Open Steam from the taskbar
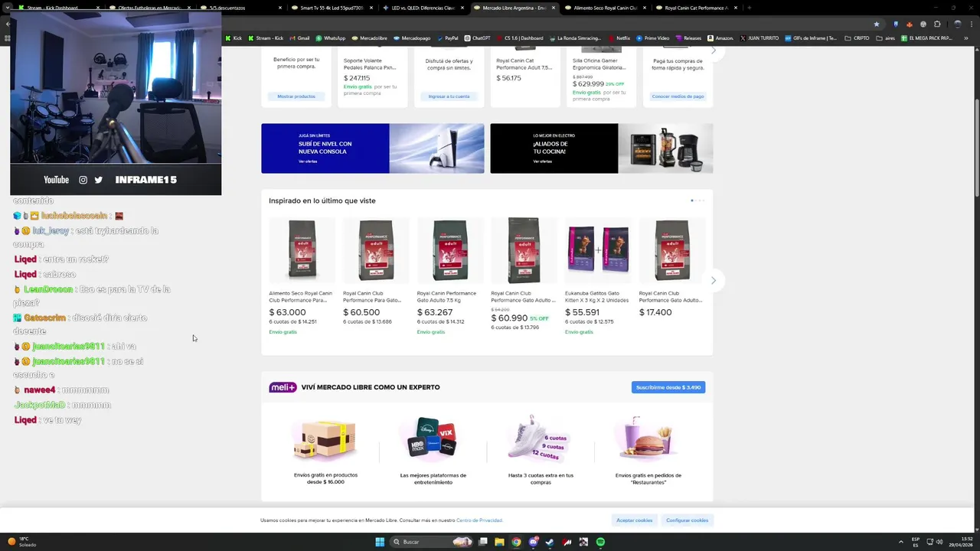 550,542
